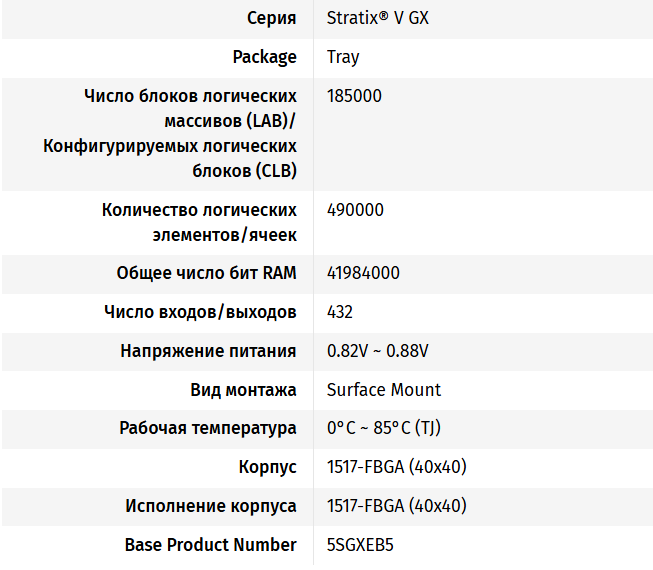Select the value 490000

(355, 210)
